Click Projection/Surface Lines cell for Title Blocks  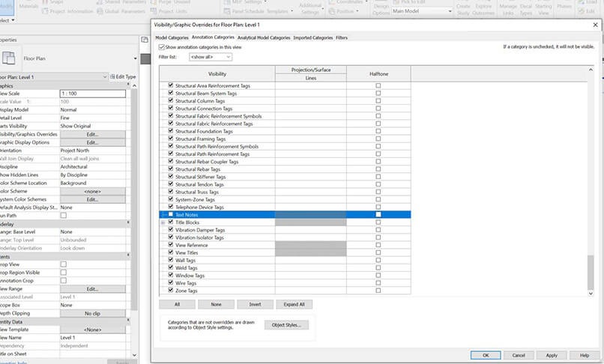(x=311, y=222)
